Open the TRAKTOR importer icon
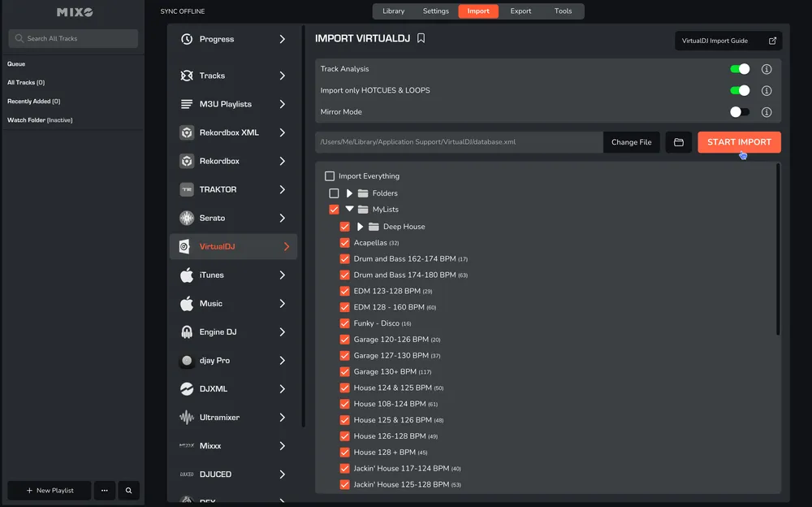The height and width of the screenshot is (507, 812). (x=188, y=189)
